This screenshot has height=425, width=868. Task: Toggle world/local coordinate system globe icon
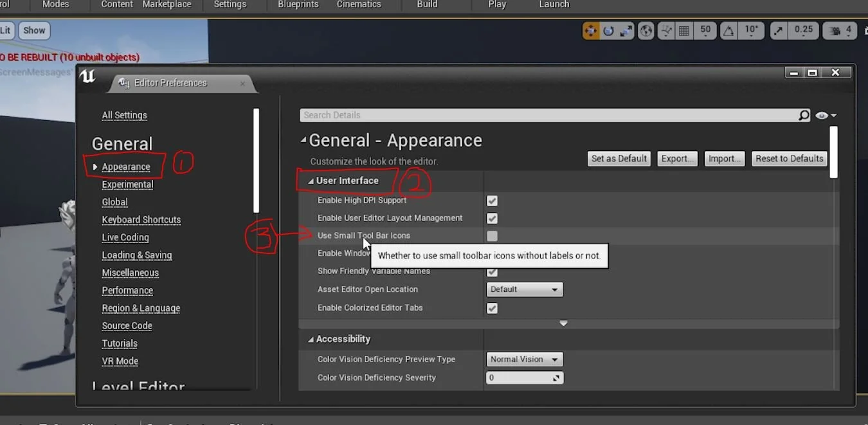click(646, 30)
